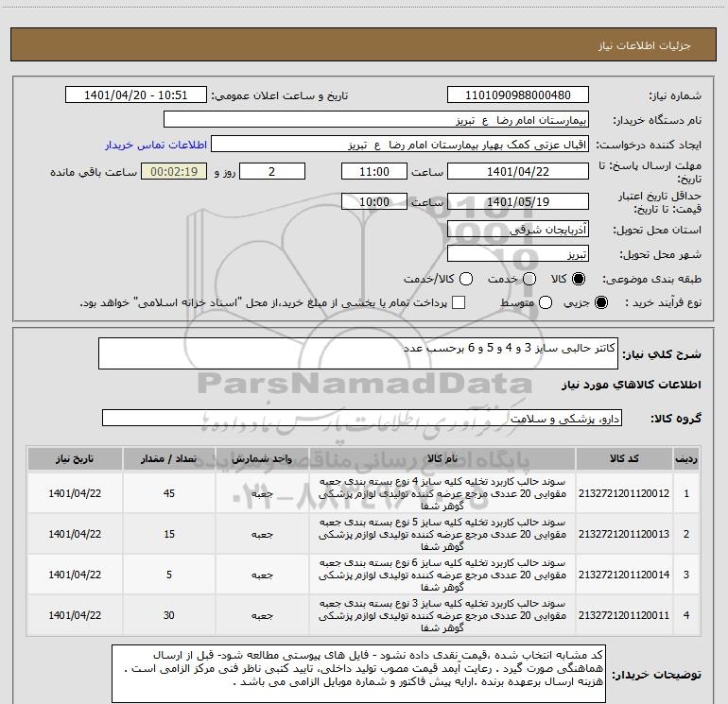Click the remaining time counter 00:02:19
This screenshot has height=704, width=728.
[174, 171]
